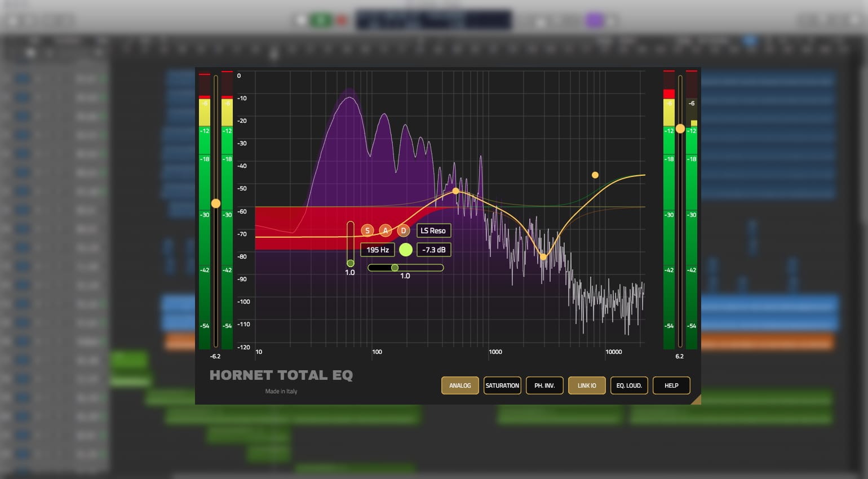
Task: Open the LS Reso filter type selector
Action: point(433,230)
